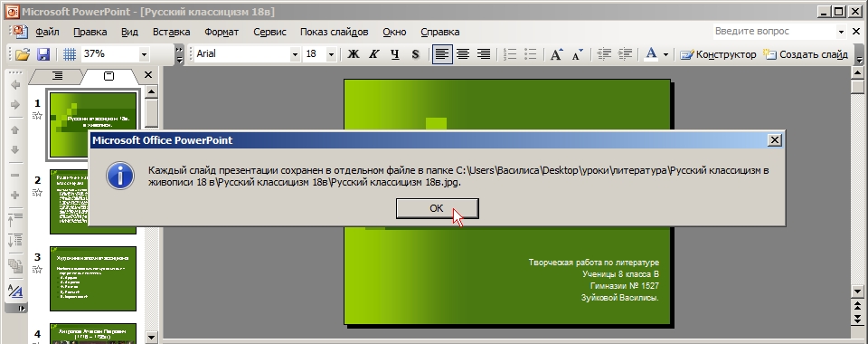868x344 pixels.
Task: Open the zoom 37% dropdown
Action: (x=144, y=54)
